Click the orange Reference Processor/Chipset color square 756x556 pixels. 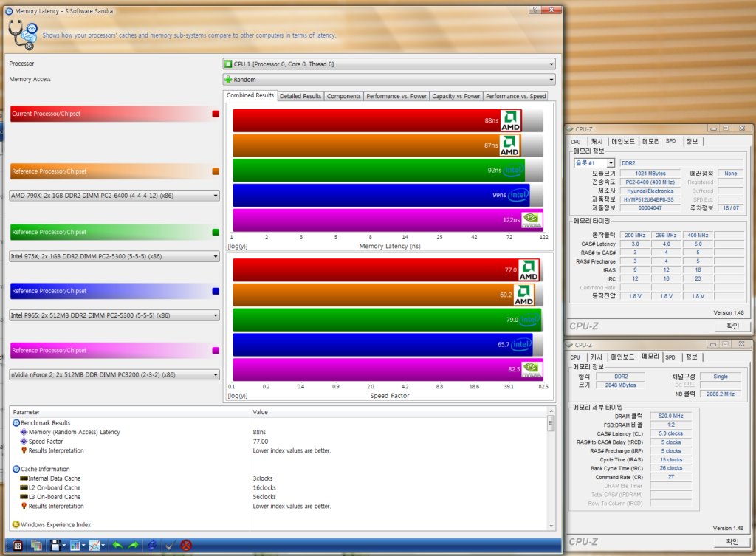tap(216, 171)
